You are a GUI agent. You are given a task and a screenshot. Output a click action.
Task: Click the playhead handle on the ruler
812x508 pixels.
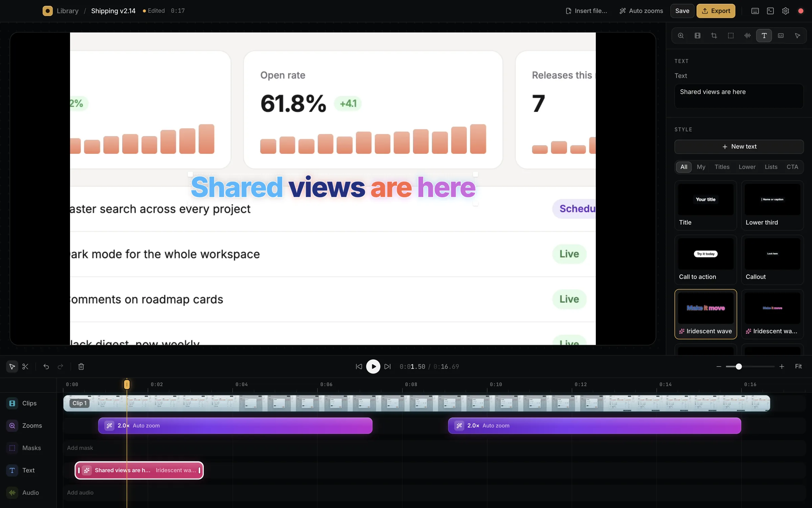tap(127, 384)
